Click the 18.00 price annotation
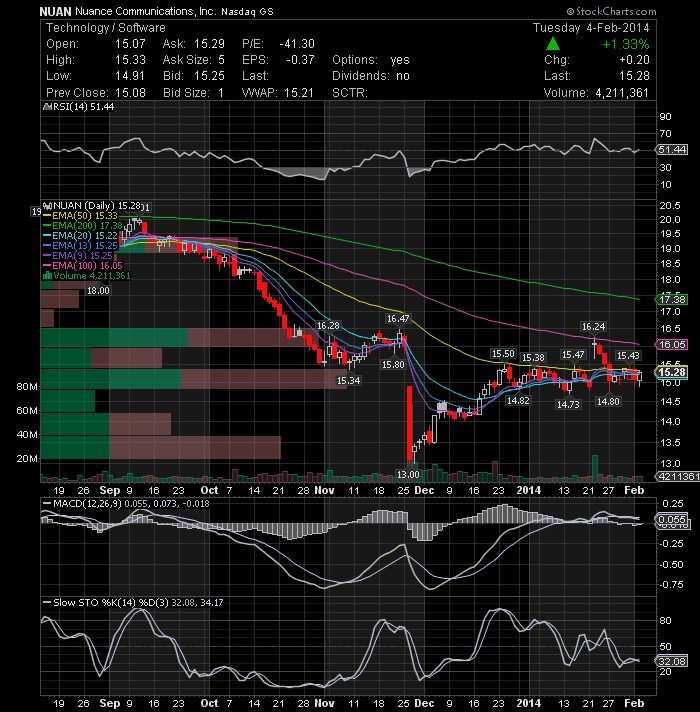The width and height of the screenshot is (700, 712). [98, 291]
